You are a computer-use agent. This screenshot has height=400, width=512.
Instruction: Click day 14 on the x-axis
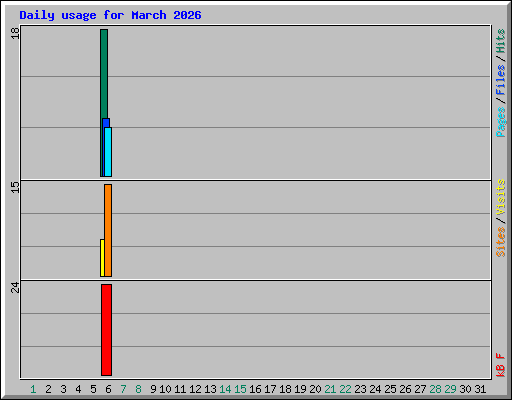point(225,389)
